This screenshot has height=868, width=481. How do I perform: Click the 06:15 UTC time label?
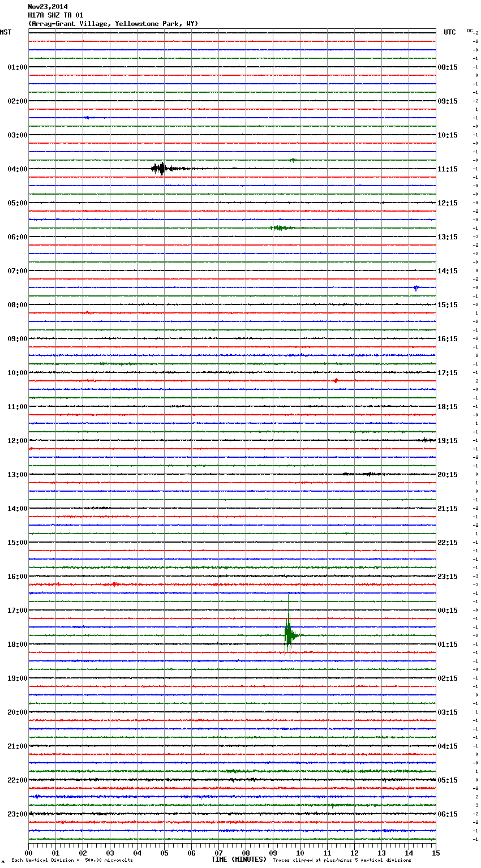448,814
